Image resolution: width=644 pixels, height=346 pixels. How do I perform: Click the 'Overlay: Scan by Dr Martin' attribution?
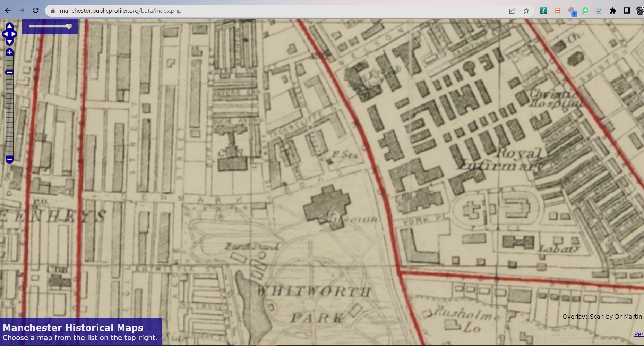click(602, 317)
